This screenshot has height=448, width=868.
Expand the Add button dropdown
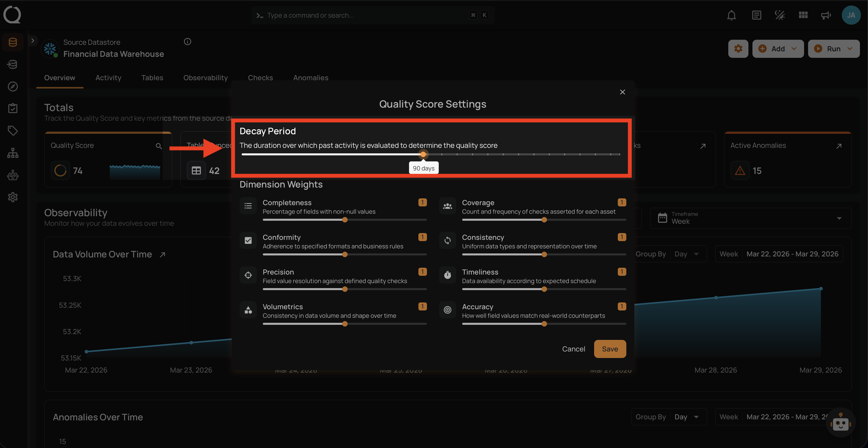pyautogui.click(x=794, y=49)
